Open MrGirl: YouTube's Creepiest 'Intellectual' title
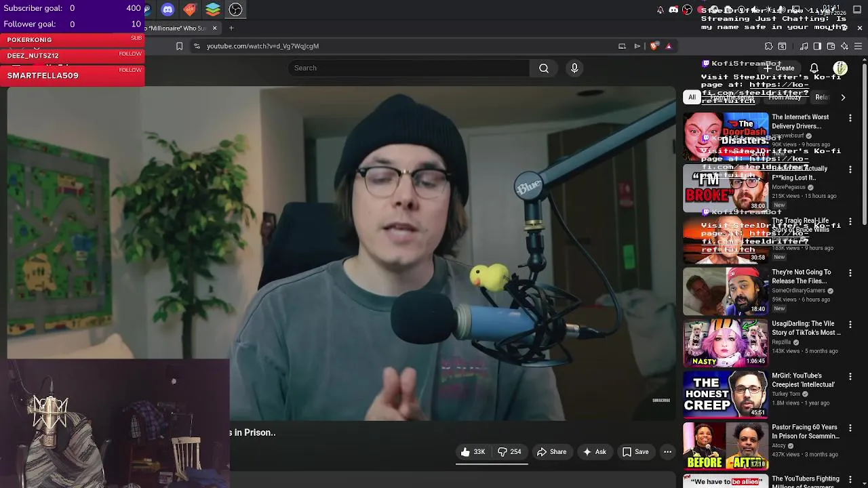The height and width of the screenshot is (488, 868). coord(804,380)
